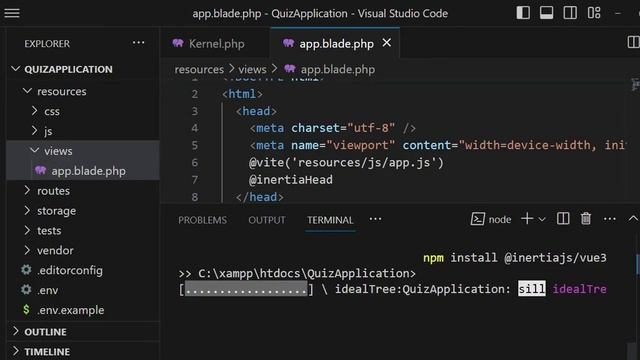
Task: Toggle primary side bar layout icon
Action: point(523,13)
